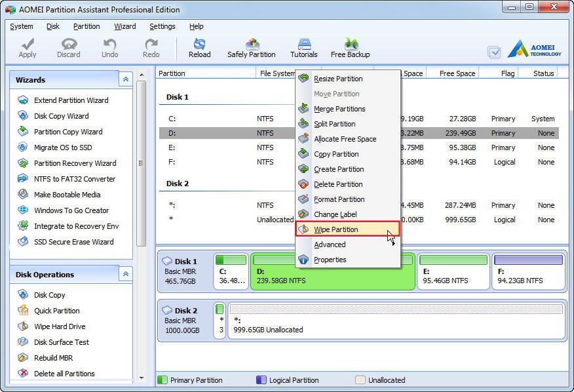Open the Tutorials toolbar icon
574x392 pixels.
coord(304,45)
